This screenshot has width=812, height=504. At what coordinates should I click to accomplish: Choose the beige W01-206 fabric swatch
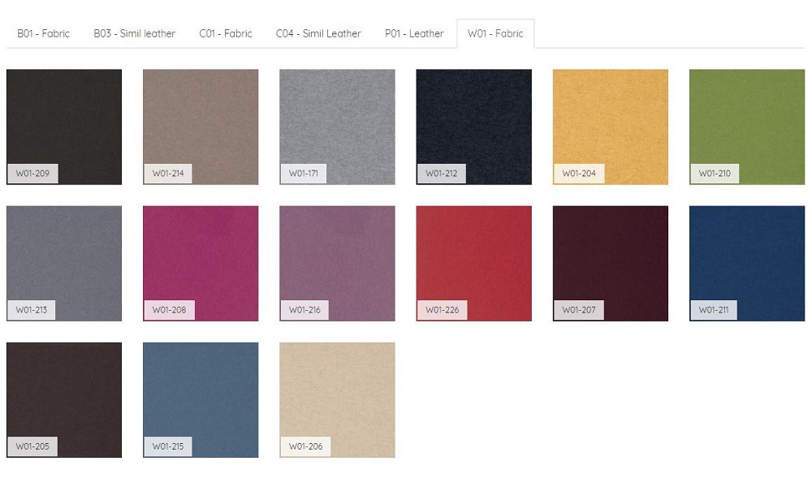coord(337,399)
